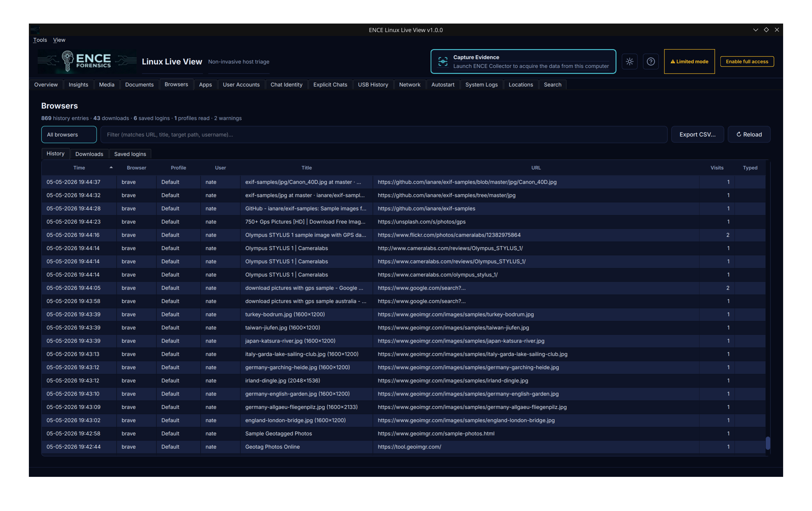Toggle the light/dark theme sun icon
812x511 pixels.
[x=629, y=61]
